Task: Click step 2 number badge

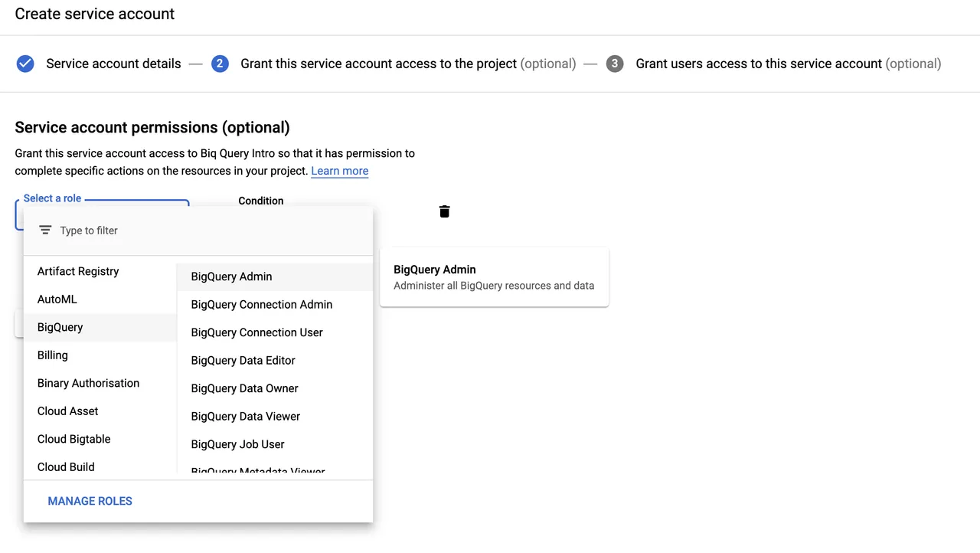Action: [x=220, y=64]
